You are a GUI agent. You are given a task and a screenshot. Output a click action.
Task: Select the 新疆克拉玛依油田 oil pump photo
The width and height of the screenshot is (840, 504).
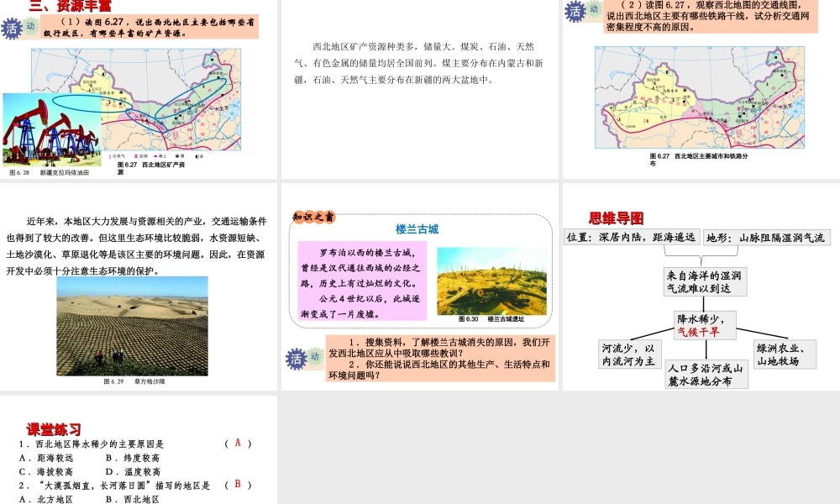point(52,129)
